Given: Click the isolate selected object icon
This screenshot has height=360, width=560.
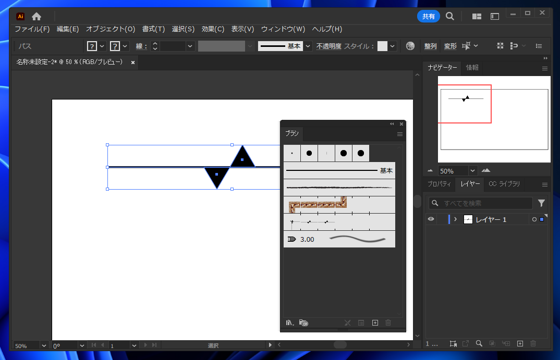Looking at the screenshot, I should (x=500, y=46).
